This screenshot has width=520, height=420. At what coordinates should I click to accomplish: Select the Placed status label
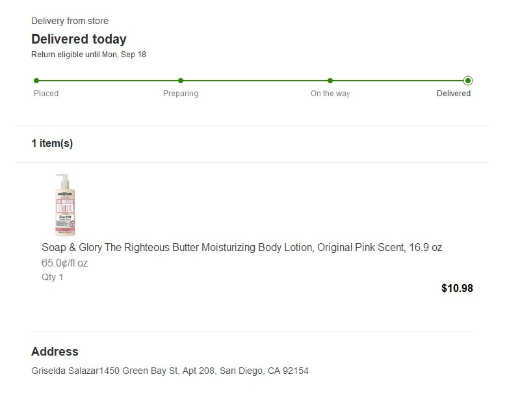pyautogui.click(x=46, y=94)
